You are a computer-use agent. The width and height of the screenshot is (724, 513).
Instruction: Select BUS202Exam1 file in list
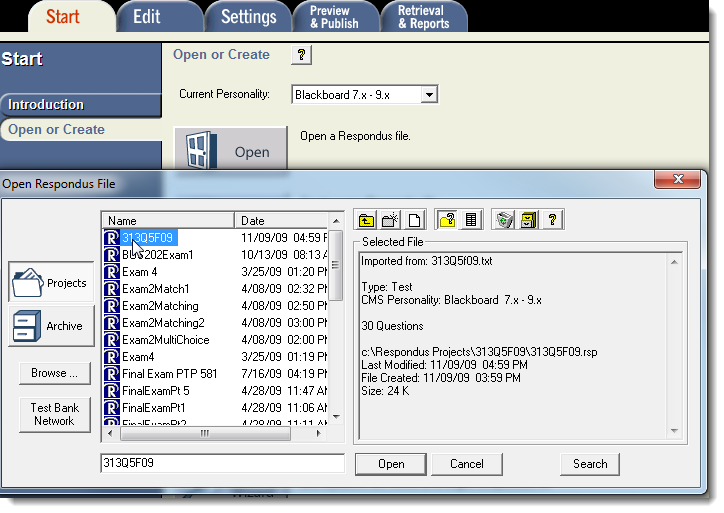coord(157,255)
